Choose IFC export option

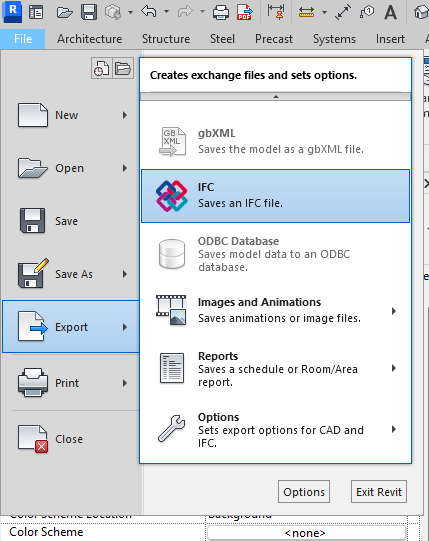pyautogui.click(x=275, y=196)
